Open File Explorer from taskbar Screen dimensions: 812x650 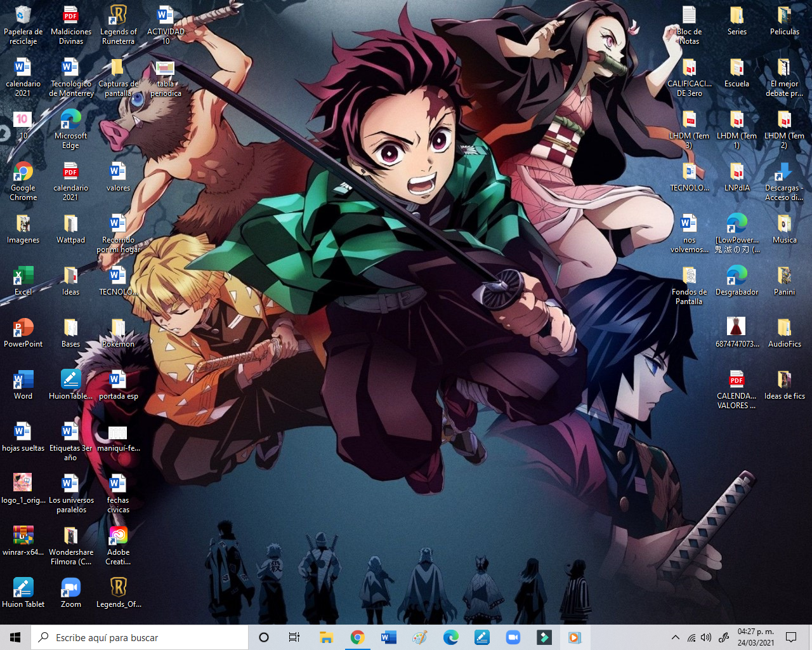tap(326, 637)
